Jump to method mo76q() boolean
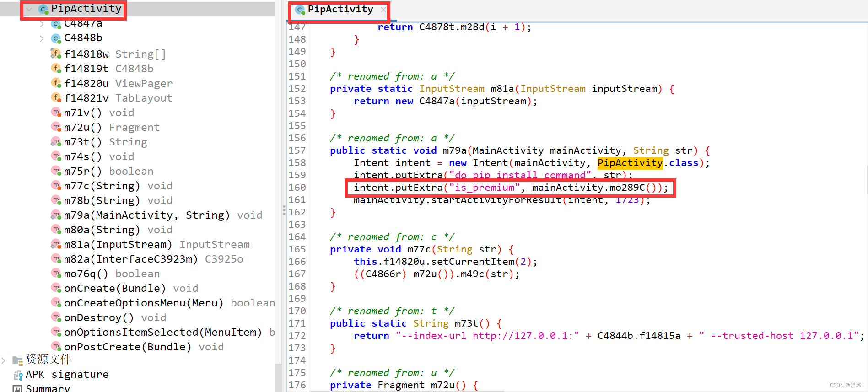The image size is (868, 392). pos(112,274)
